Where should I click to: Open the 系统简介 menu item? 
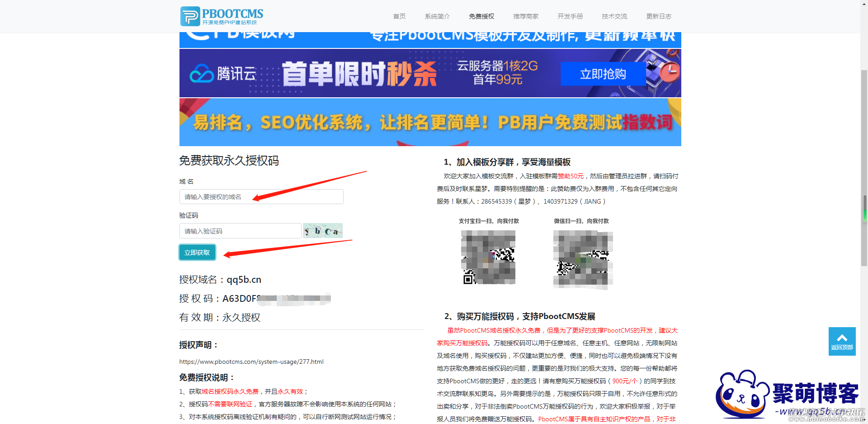(437, 16)
